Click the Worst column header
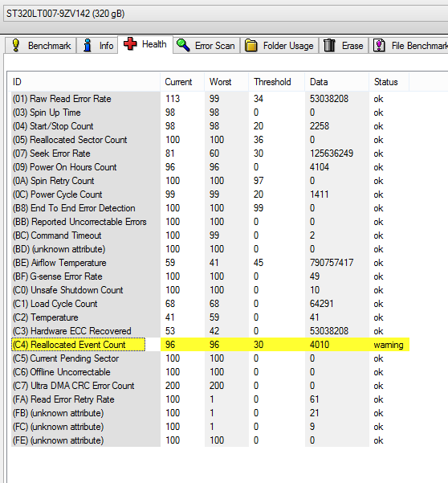Image resolution: width=448 pixels, height=483 pixels. point(226,82)
